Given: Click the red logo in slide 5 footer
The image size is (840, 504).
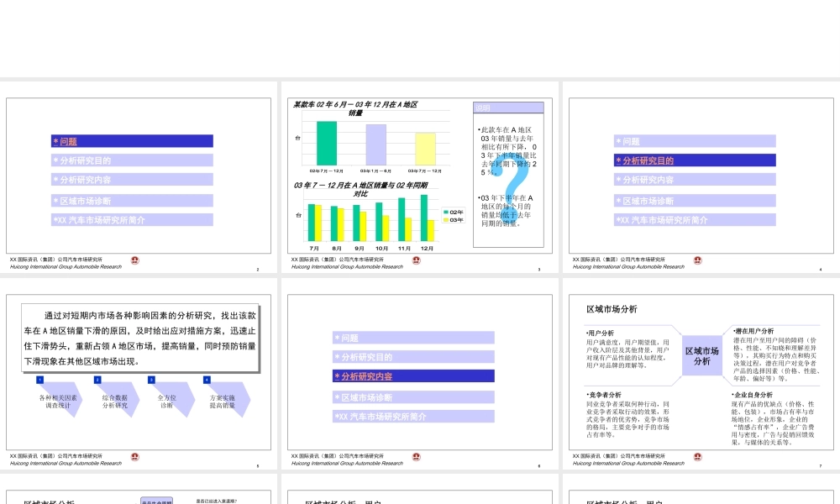Looking at the screenshot, I should (x=135, y=457).
